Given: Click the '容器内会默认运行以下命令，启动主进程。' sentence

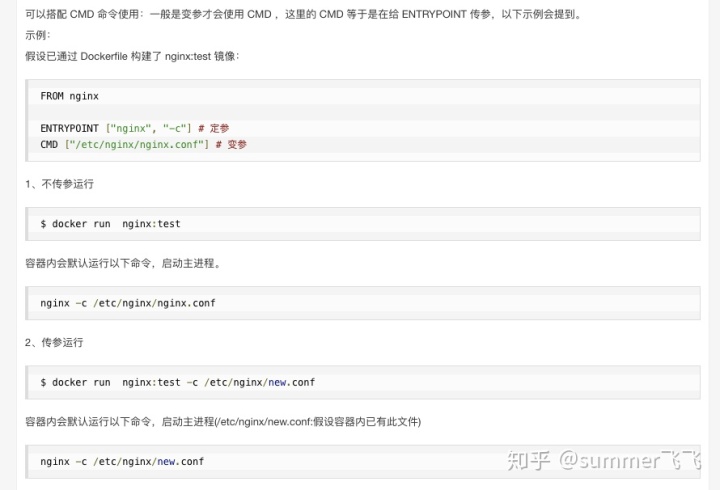Looking at the screenshot, I should [x=123, y=263].
